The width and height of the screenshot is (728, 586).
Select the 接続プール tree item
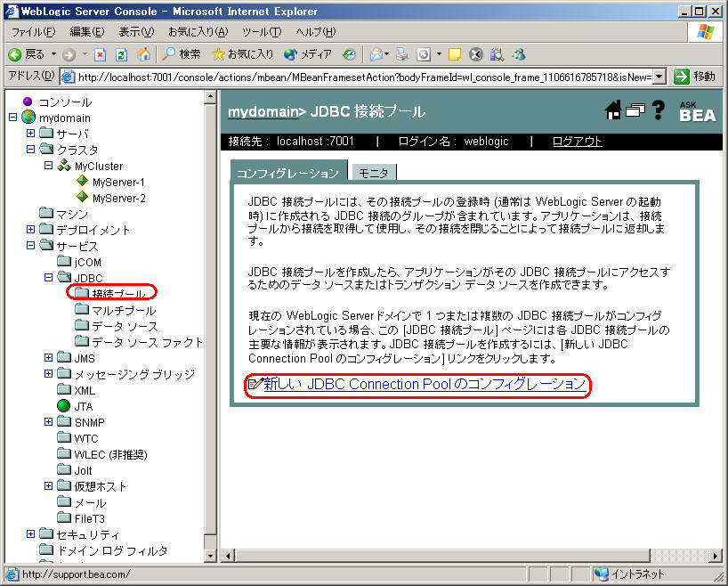click(118, 294)
